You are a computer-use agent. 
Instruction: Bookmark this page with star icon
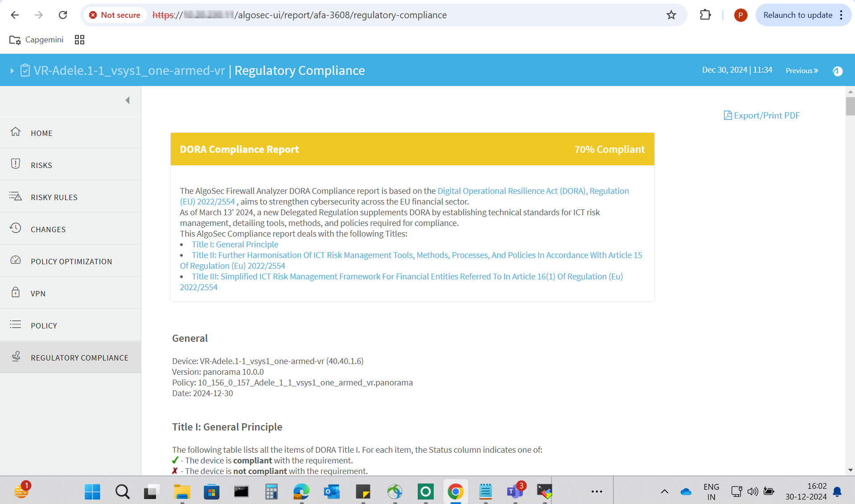point(671,15)
